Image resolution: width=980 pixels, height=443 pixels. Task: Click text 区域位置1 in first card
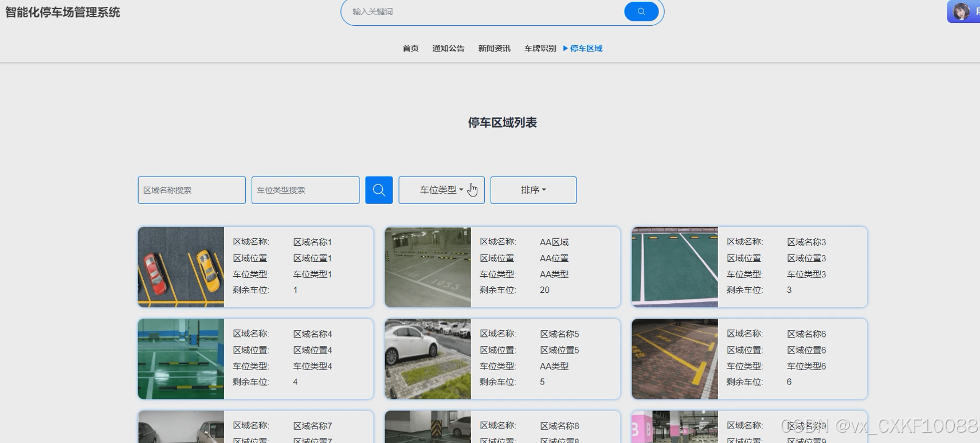312,258
